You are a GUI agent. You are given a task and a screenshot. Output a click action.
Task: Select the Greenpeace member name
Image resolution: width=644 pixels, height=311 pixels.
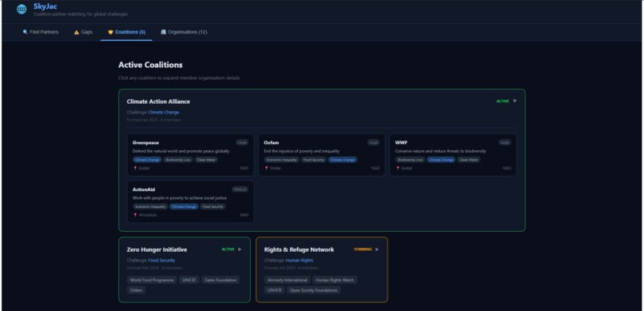145,143
